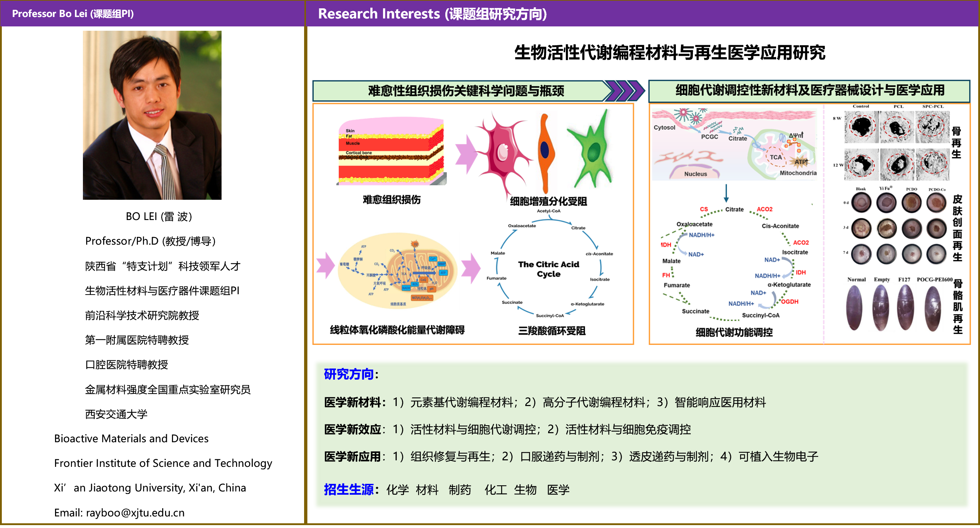Click 'Bioactive Materials and Devices' text
Screen dimensions: 980x528
[131, 439]
